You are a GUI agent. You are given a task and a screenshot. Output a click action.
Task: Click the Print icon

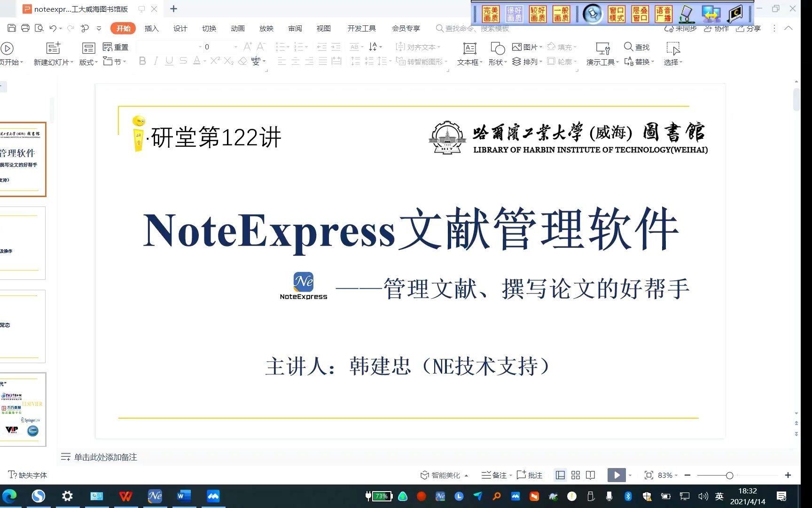25,28
